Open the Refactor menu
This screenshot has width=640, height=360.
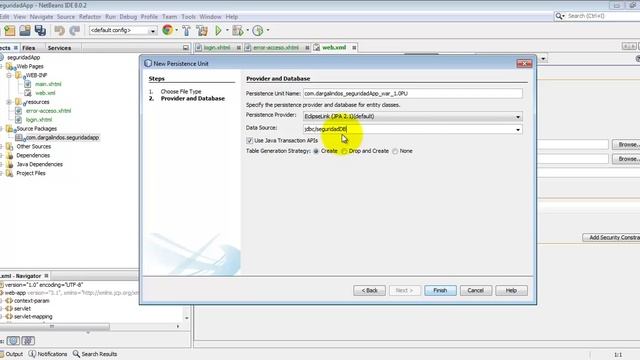pyautogui.click(x=90, y=17)
